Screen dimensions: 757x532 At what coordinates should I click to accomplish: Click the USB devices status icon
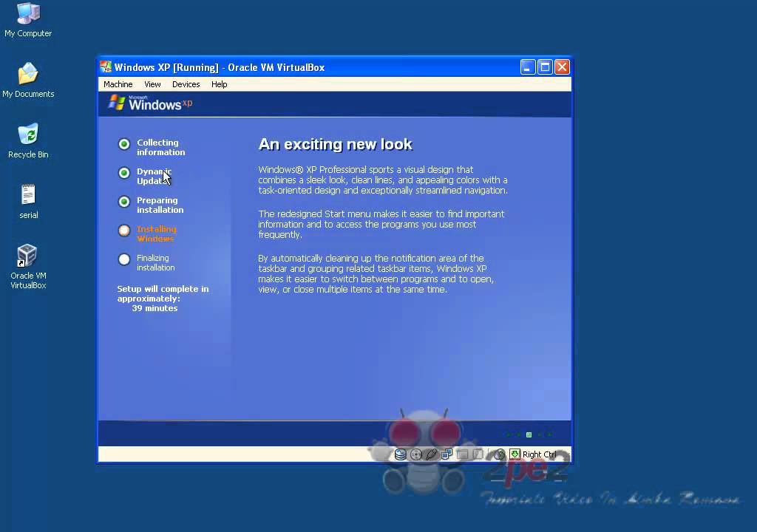click(x=431, y=454)
